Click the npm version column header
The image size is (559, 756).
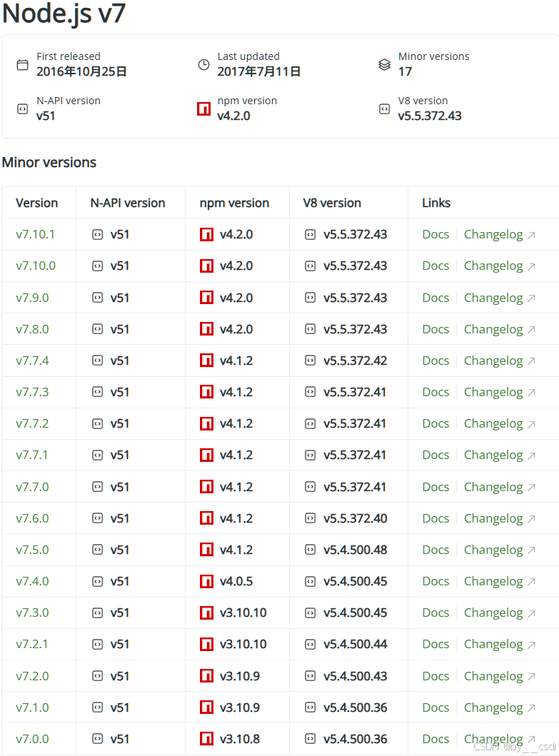[x=234, y=203]
